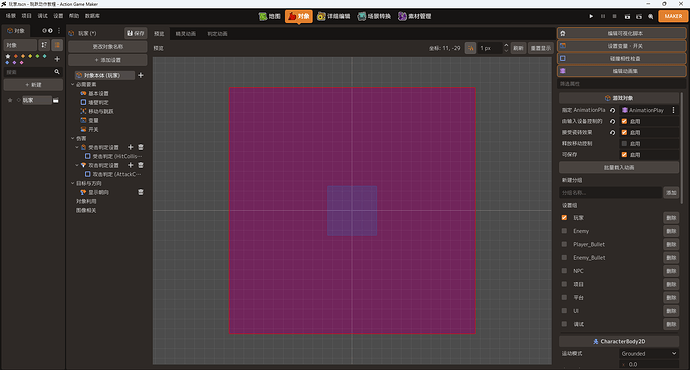Check the Enemy group checkbox

[565, 231]
